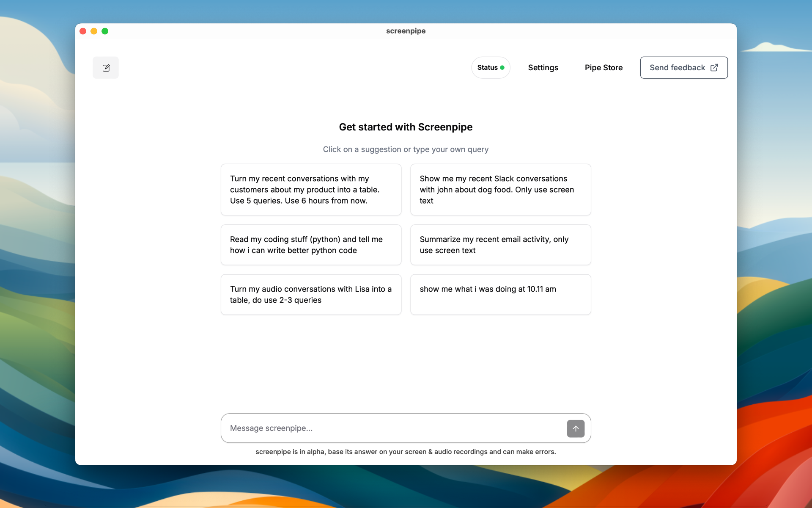The height and width of the screenshot is (508, 812).
Task: Click Summarize recent email activity suggestion
Action: pyautogui.click(x=501, y=244)
